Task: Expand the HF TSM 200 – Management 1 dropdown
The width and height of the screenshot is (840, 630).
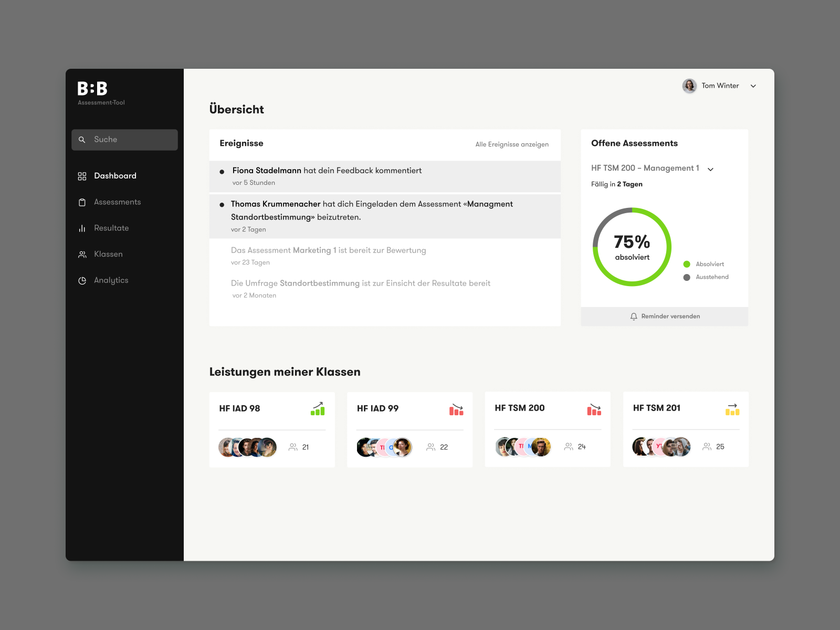Action: pos(711,169)
